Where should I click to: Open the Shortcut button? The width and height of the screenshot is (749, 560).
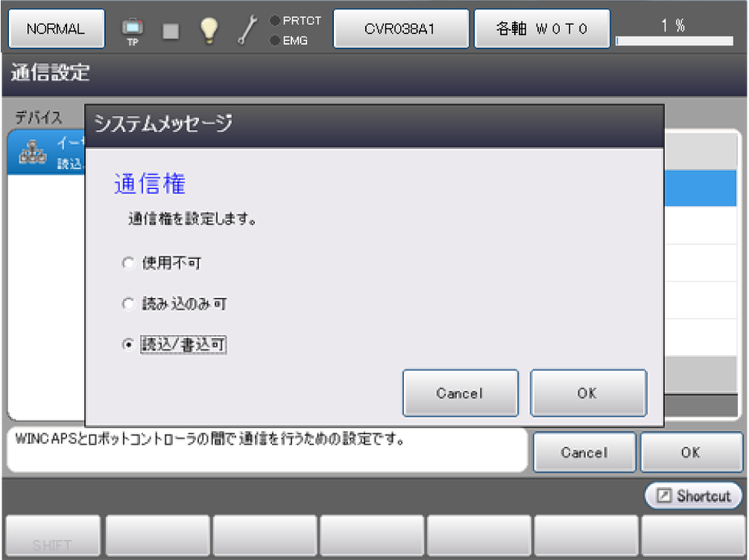(x=694, y=496)
